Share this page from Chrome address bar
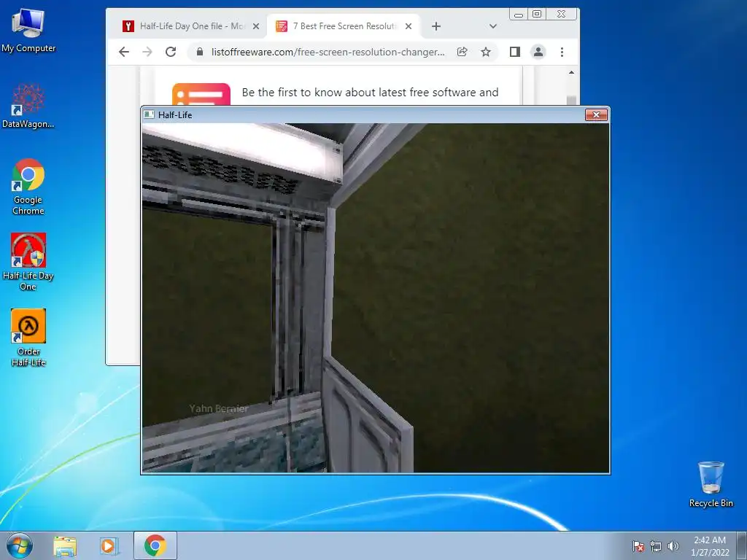747x560 pixels. coord(462,52)
